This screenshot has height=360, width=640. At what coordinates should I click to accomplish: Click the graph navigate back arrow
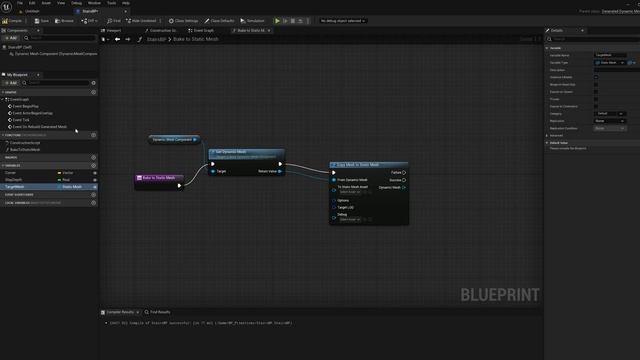point(117,39)
